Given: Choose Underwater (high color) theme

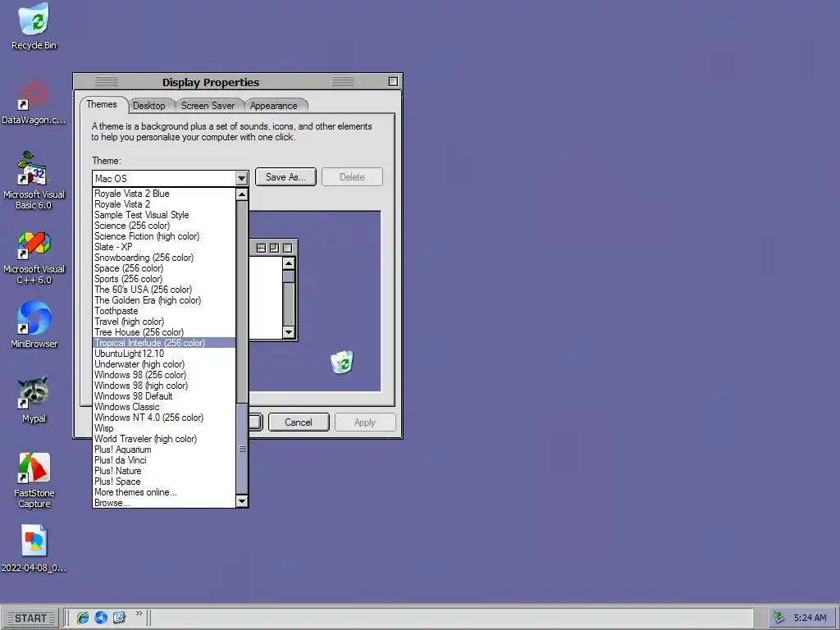Looking at the screenshot, I should pos(164,364).
